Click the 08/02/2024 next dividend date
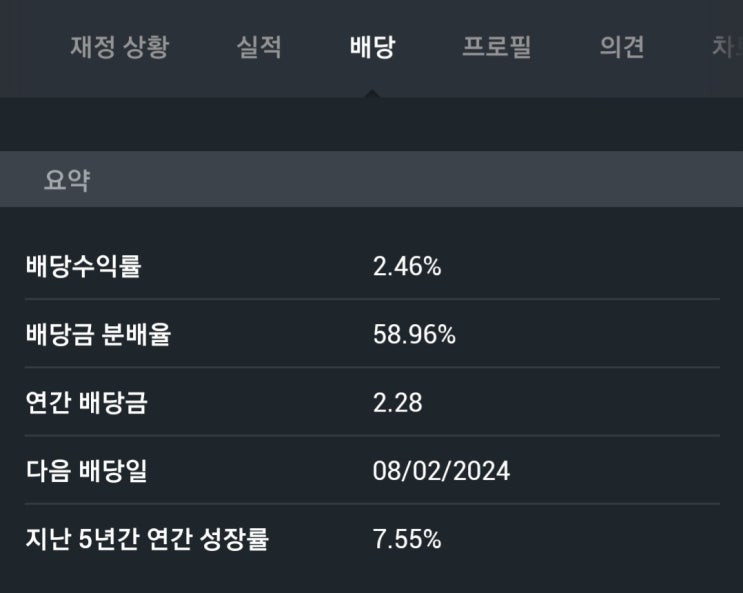 441,471
